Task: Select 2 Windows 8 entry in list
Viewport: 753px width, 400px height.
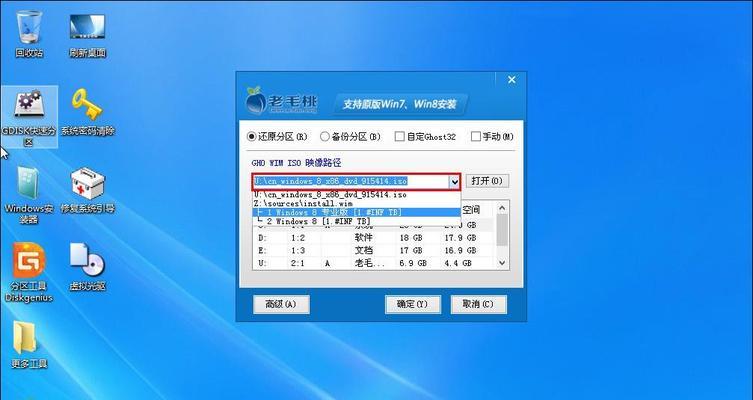Action: [356, 221]
